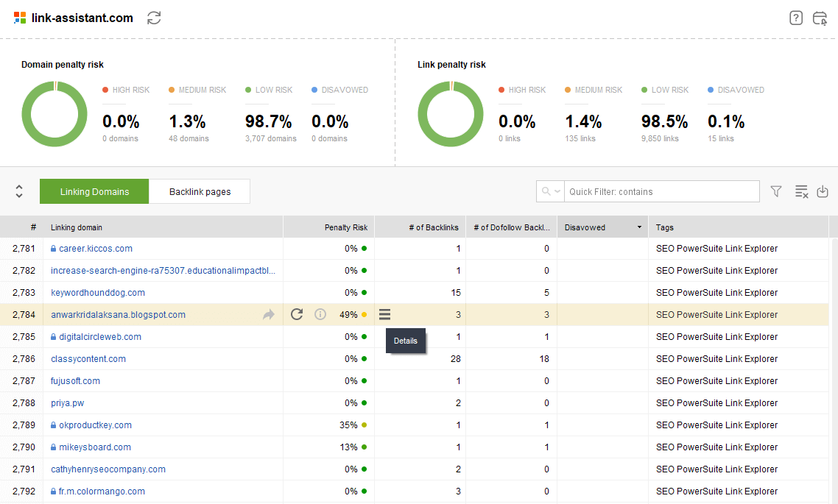Click the share arrow on anwarkridalaksana row
Screen dimensions: 838x504
(269, 315)
